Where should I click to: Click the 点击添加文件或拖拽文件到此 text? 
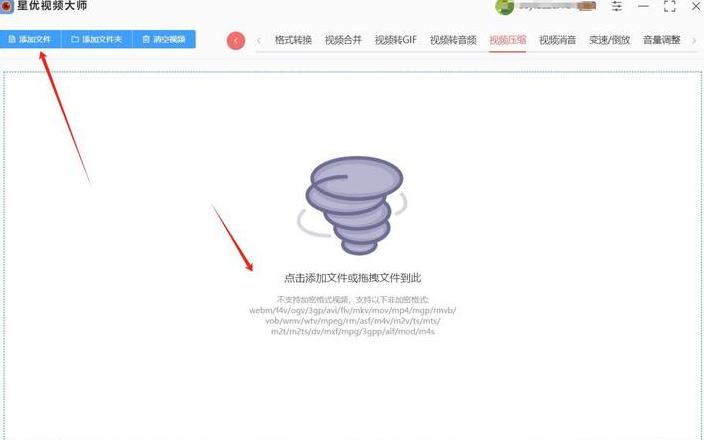click(352, 278)
